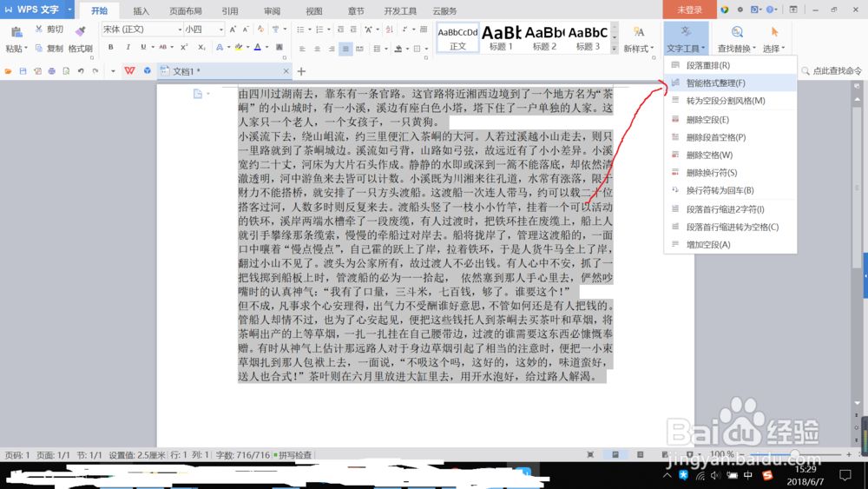Open the Review (审阅) tab
The height and width of the screenshot is (489, 868).
click(272, 11)
